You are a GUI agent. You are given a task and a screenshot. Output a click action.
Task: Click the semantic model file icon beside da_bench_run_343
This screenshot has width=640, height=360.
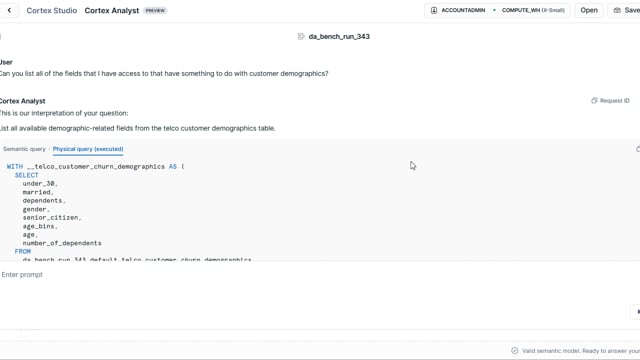coord(301,36)
